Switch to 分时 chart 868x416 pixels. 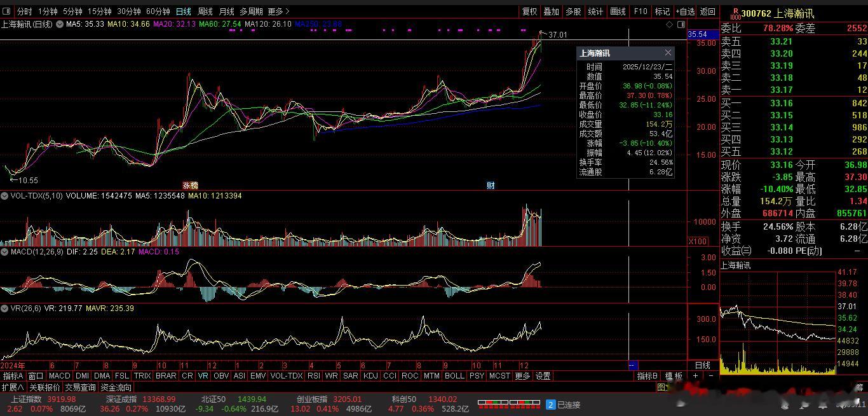click(x=25, y=11)
